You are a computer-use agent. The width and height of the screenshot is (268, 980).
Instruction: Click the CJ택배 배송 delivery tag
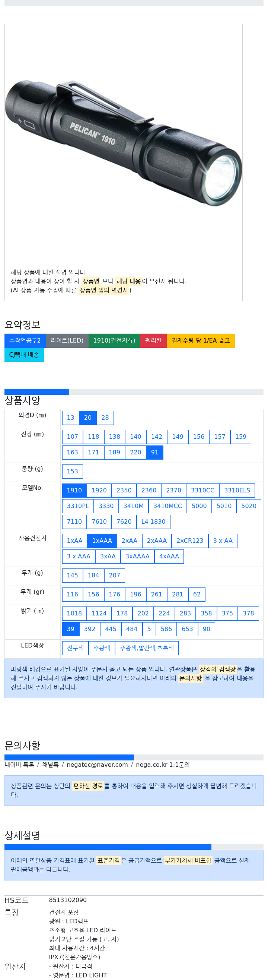pos(24,354)
